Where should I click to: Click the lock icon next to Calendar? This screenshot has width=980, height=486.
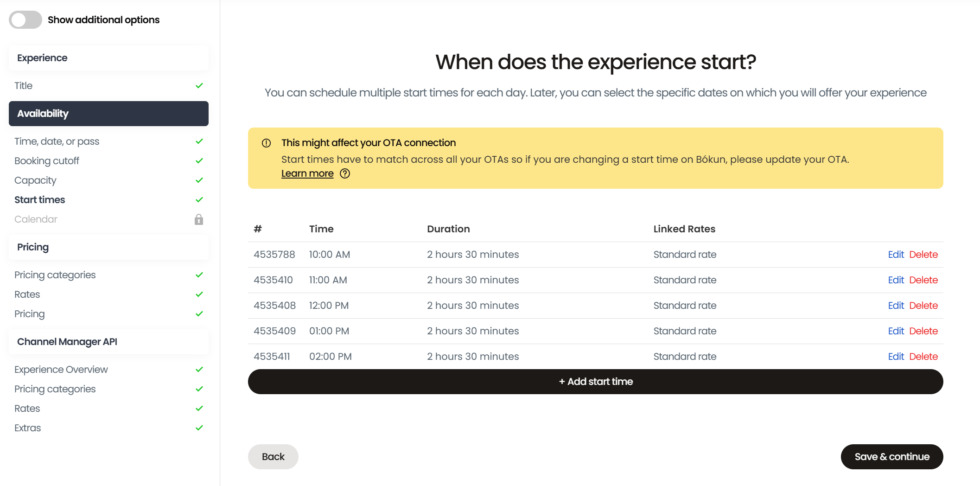tap(199, 219)
